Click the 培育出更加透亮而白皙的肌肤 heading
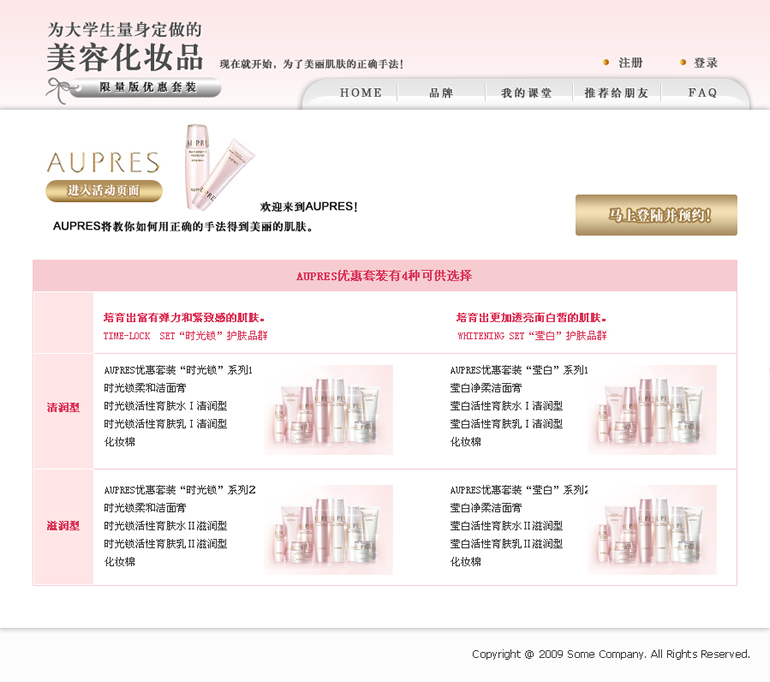The width and height of the screenshot is (770, 682). pyautogui.click(x=531, y=318)
